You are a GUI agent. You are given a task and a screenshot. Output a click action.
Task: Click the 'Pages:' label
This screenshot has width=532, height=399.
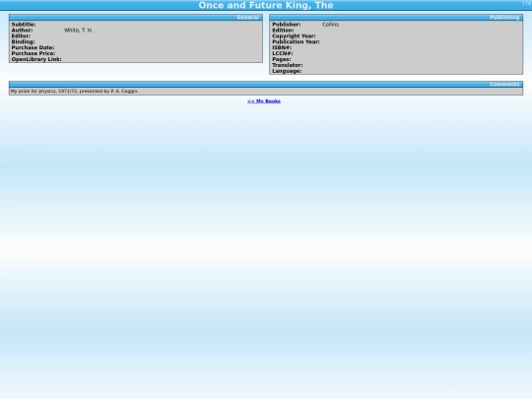[x=282, y=59]
